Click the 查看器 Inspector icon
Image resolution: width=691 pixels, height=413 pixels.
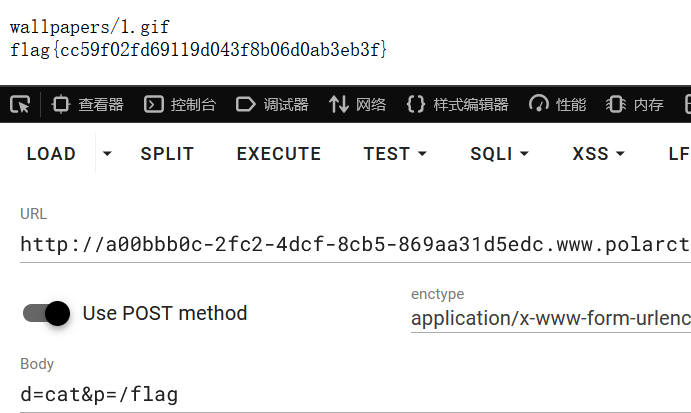pyautogui.click(x=62, y=104)
